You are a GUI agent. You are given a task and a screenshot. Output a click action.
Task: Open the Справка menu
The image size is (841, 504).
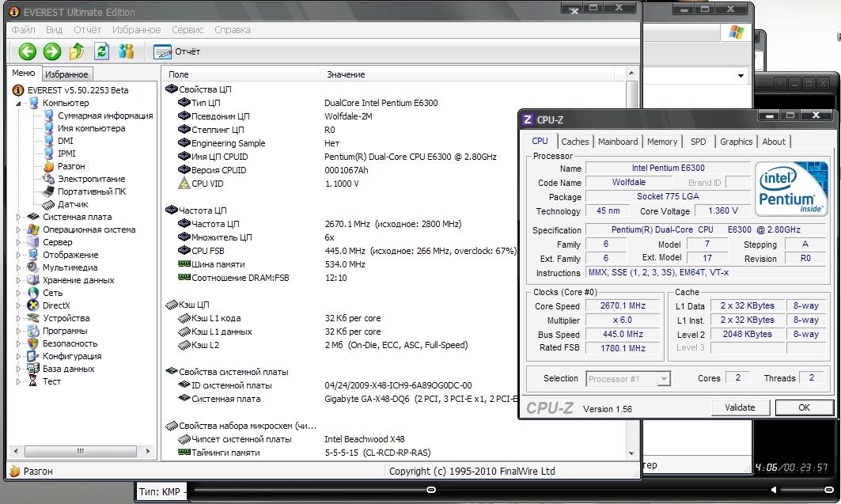tap(233, 29)
